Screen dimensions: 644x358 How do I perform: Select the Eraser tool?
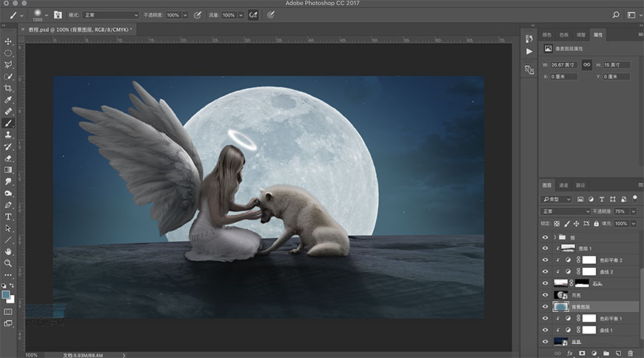(8, 158)
